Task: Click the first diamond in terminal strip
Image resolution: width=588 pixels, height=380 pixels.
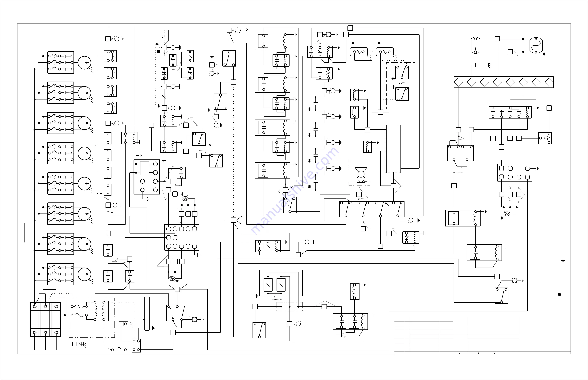Action: [458, 82]
